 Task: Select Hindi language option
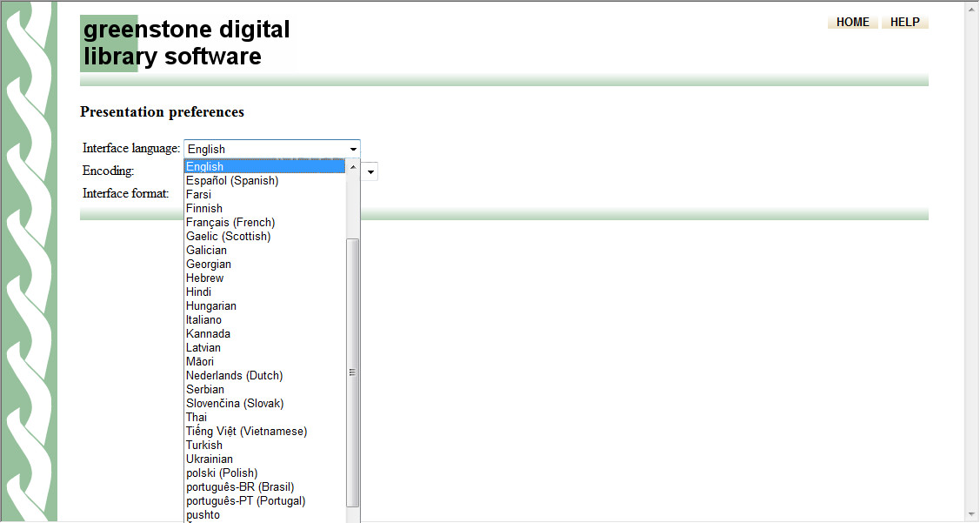265,292
